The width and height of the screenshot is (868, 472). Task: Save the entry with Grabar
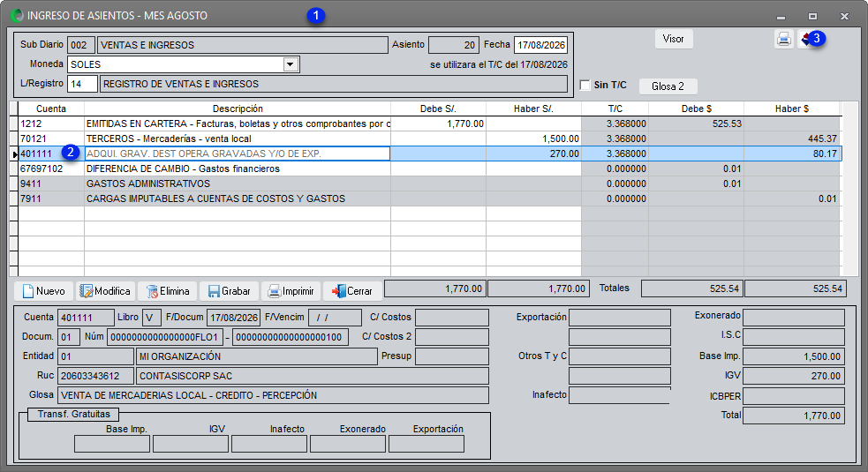click(x=229, y=291)
